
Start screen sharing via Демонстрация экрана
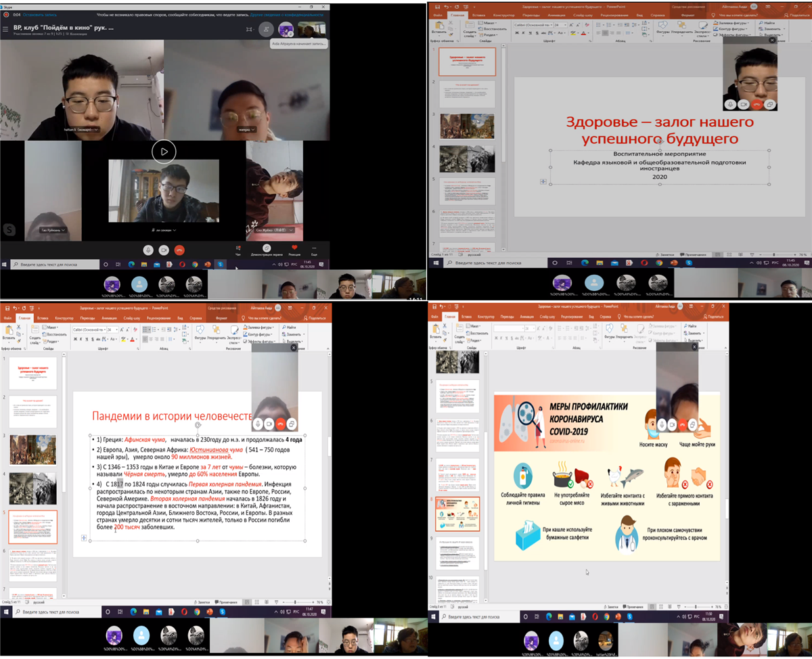[x=267, y=249]
